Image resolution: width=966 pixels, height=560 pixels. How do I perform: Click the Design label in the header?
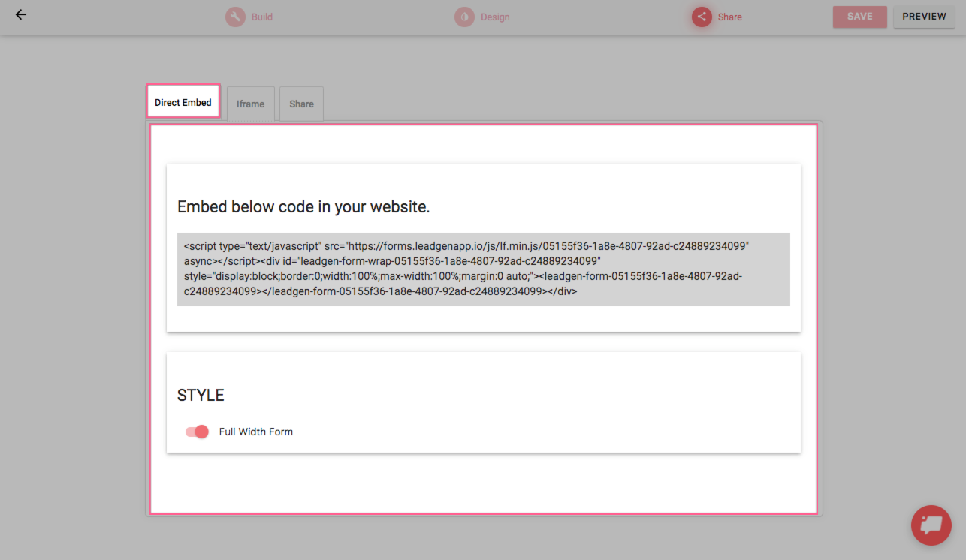(x=495, y=17)
